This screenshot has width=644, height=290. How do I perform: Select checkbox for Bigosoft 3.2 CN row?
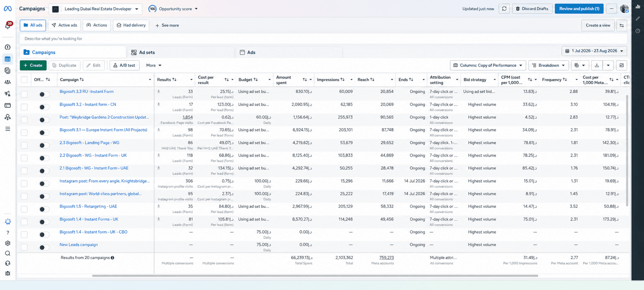[x=24, y=107]
